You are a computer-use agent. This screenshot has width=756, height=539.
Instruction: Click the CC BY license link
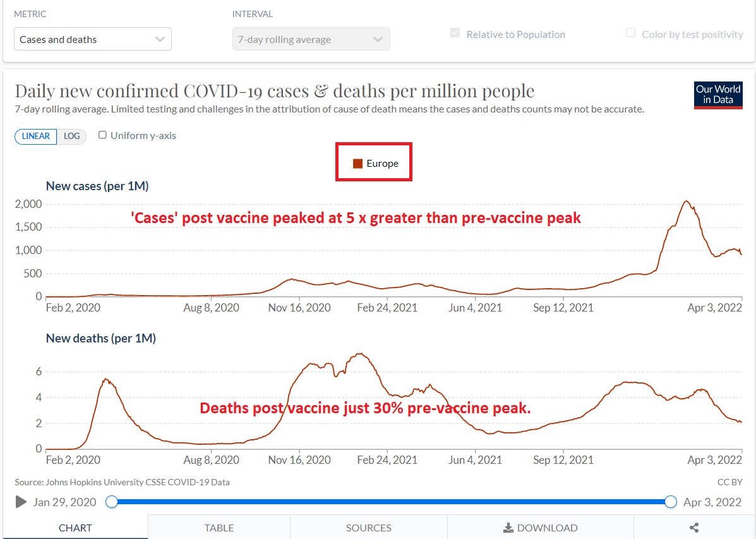tap(730, 482)
